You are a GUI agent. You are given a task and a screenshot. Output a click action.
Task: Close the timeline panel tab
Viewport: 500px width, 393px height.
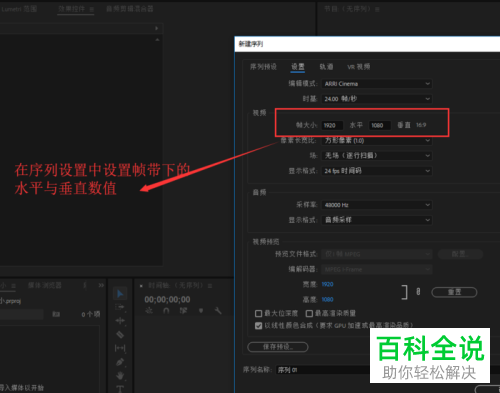(x=141, y=286)
